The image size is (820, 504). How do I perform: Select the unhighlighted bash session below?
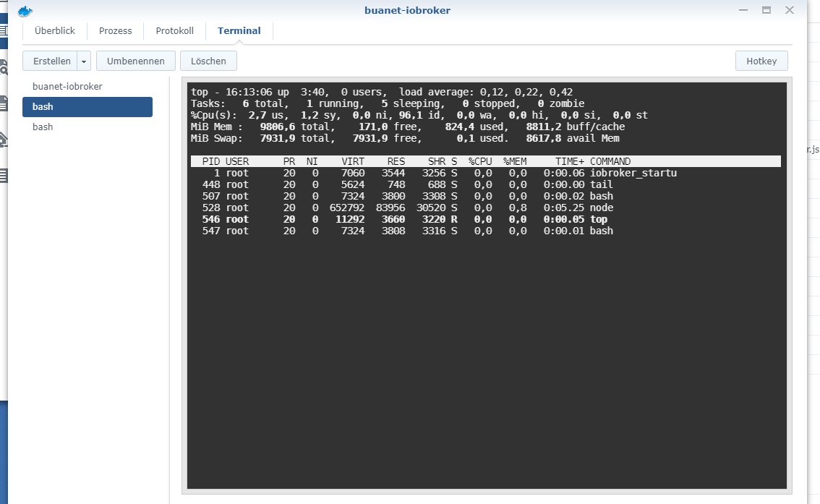pos(87,127)
